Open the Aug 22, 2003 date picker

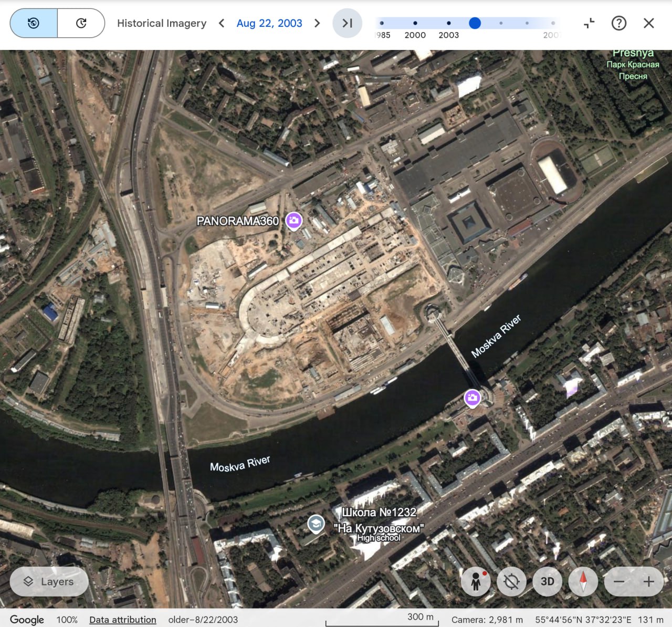click(x=269, y=23)
